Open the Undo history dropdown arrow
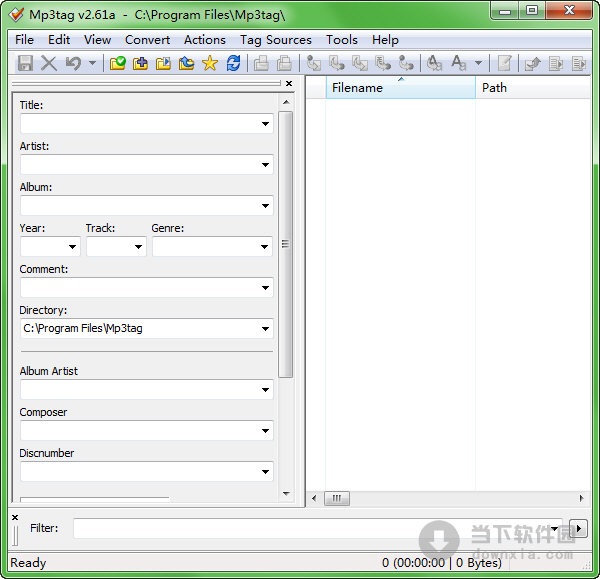This screenshot has height=579, width=600. tap(92, 62)
